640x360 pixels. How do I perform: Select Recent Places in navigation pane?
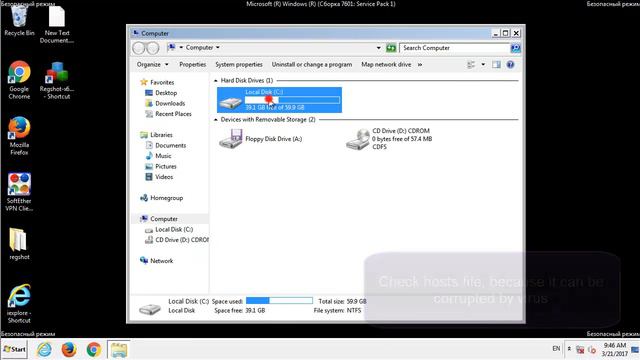tap(173, 114)
